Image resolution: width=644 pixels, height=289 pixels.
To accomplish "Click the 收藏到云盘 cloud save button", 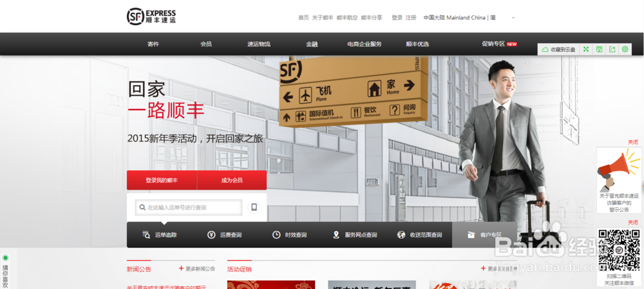I will pyautogui.click(x=558, y=50).
